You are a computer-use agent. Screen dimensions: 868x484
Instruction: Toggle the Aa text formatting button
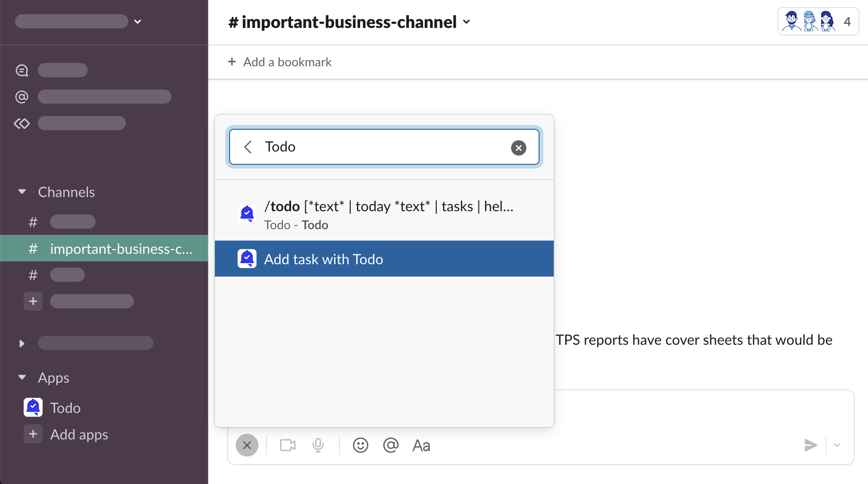421,446
